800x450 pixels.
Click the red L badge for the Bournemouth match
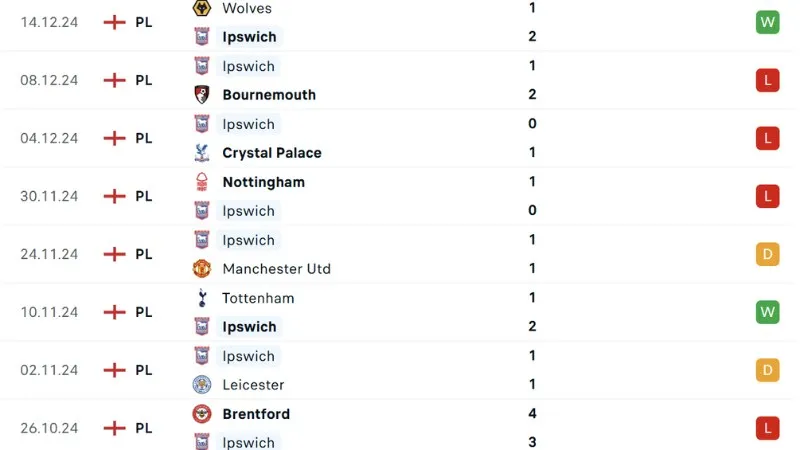click(x=767, y=80)
